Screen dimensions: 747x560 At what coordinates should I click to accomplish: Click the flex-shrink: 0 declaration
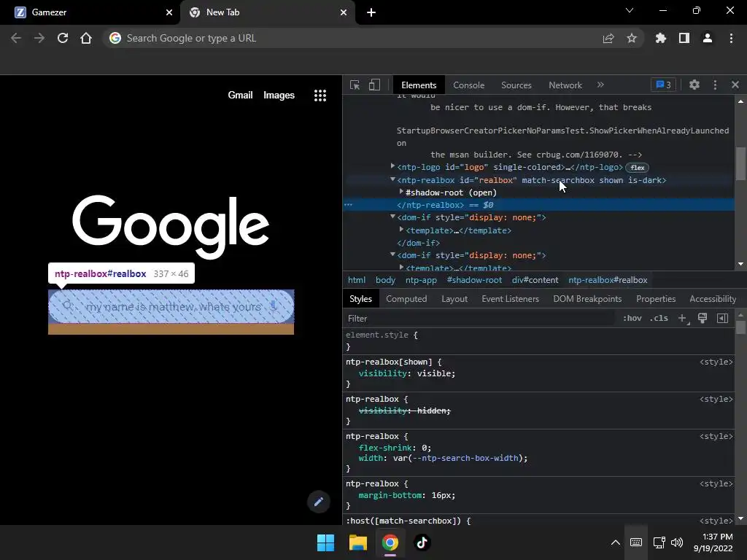pos(395,448)
